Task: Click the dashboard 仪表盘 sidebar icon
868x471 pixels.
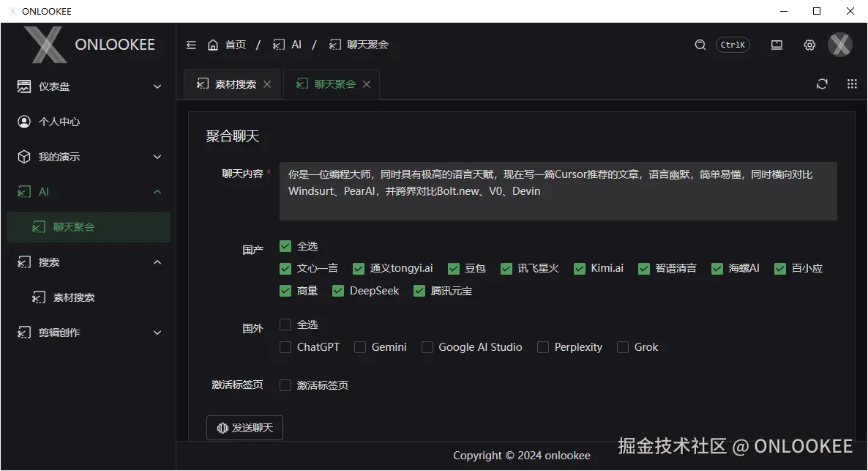Action: (24, 86)
